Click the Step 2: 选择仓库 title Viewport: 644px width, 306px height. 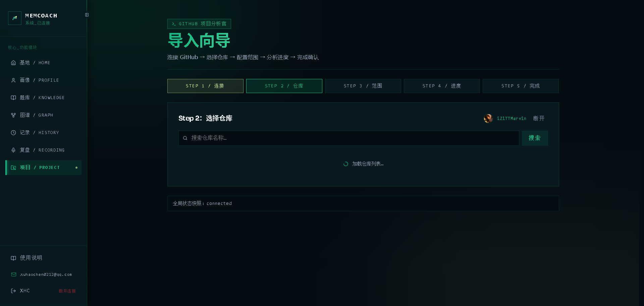(205, 118)
